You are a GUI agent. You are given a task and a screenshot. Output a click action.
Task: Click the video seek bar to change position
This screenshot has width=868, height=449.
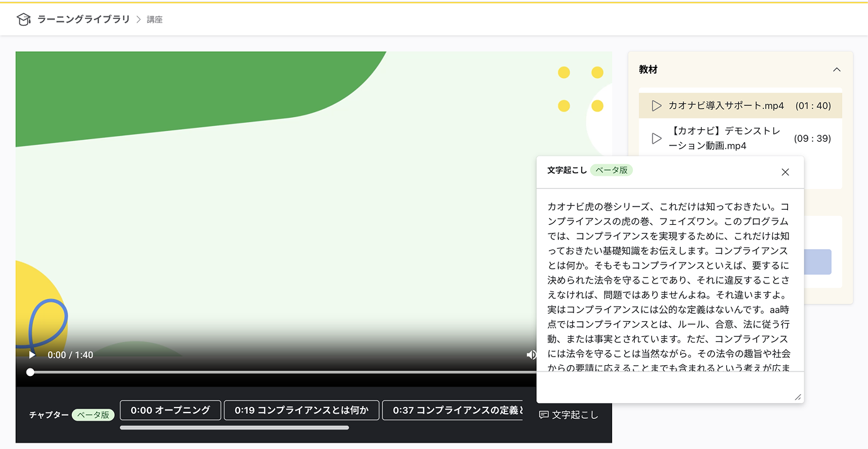coord(284,372)
